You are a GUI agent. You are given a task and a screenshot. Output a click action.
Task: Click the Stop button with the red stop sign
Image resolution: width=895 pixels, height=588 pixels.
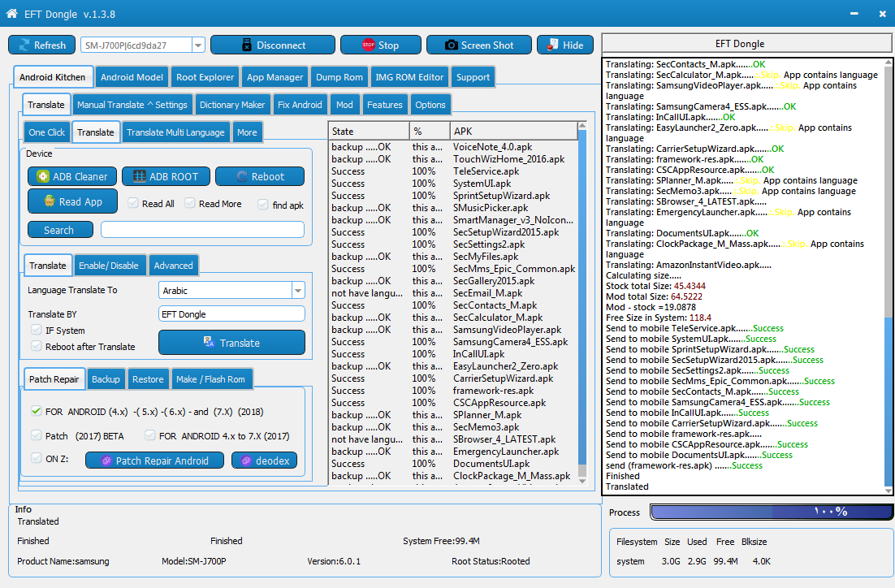point(381,45)
